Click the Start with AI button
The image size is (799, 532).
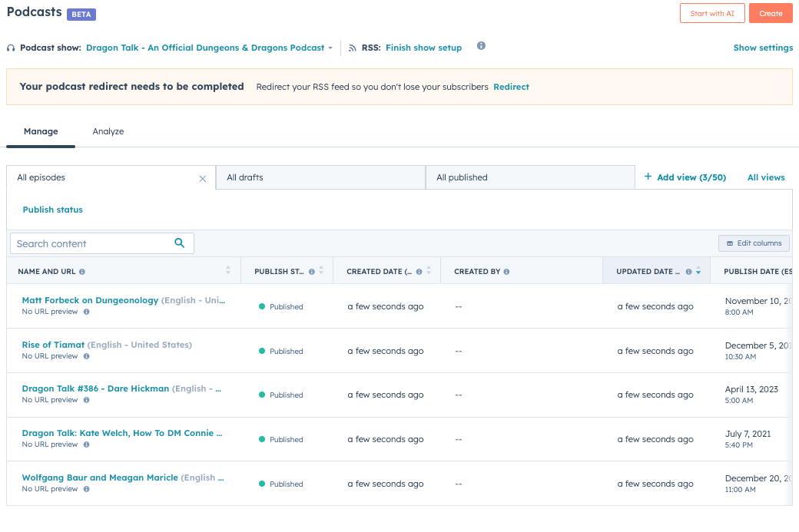(x=712, y=13)
